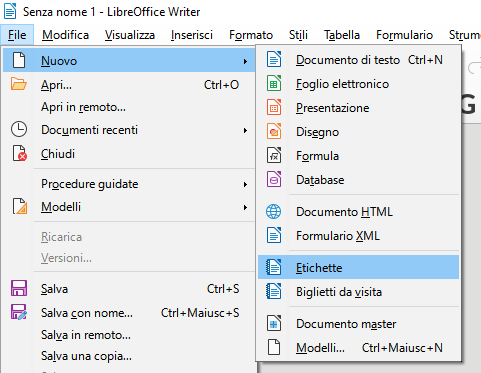Select Salva in remoto... entry
The width and height of the screenshot is (481, 373).
(129, 335)
